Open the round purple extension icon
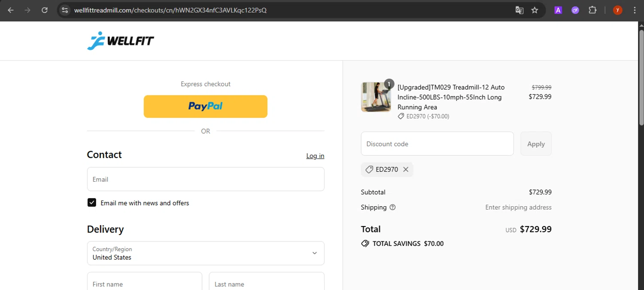The width and height of the screenshot is (644, 290). pos(575,10)
